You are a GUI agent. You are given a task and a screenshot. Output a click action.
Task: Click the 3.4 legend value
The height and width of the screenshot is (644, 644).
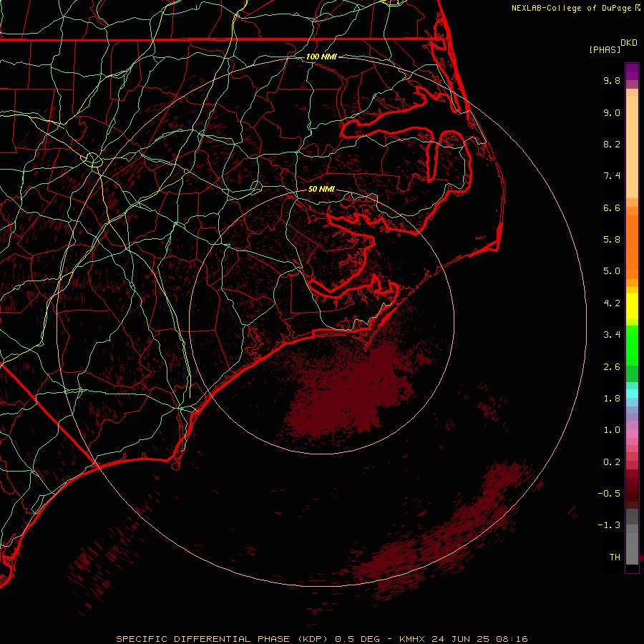coord(612,335)
